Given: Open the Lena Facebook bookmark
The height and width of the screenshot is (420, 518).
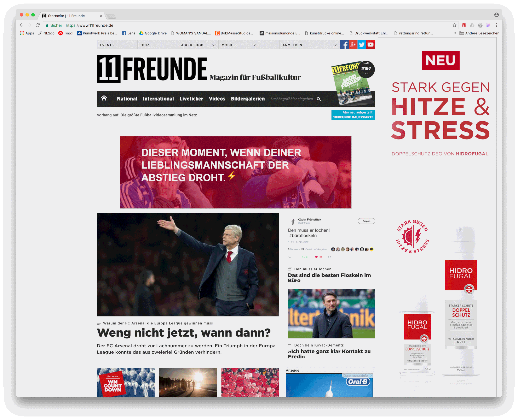Looking at the screenshot, I should tap(129, 33).
